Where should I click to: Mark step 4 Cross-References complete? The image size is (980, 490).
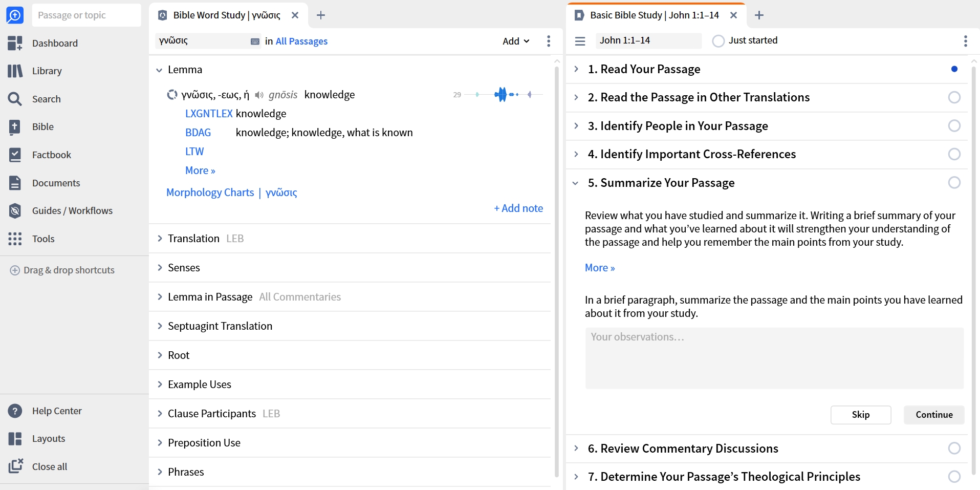954,154
